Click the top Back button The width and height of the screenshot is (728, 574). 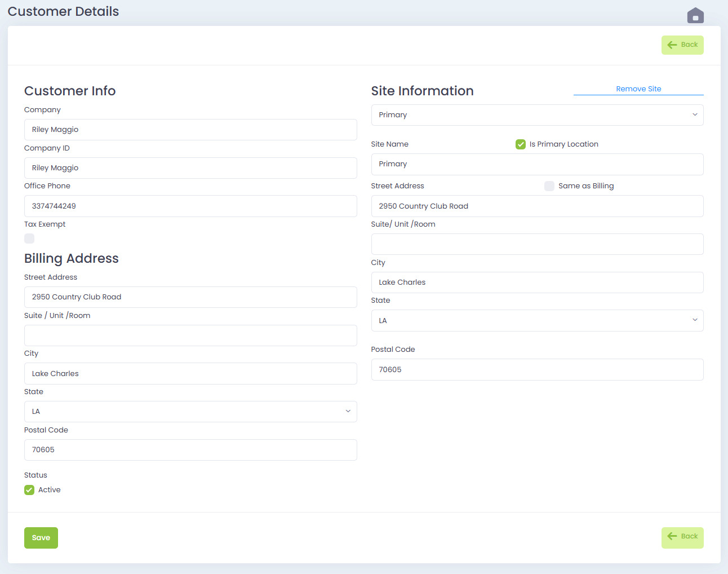[x=682, y=45]
